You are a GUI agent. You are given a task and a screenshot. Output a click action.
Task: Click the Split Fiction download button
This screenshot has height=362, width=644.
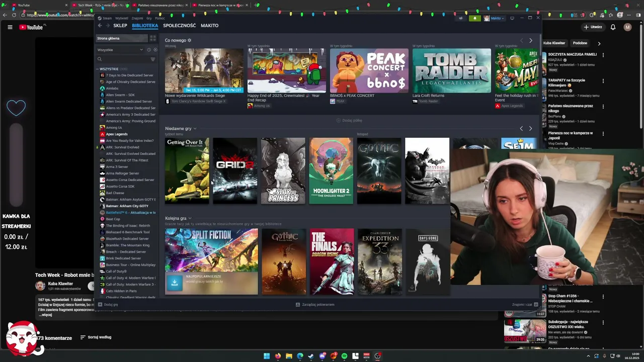(x=174, y=283)
